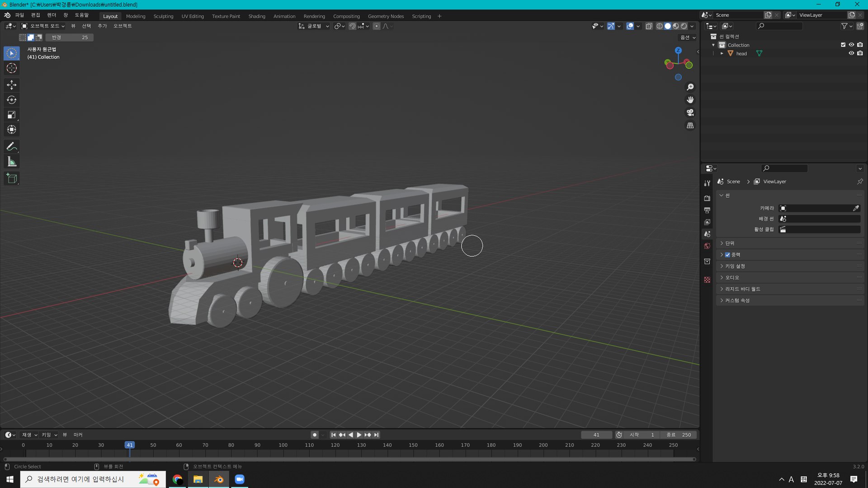Click the play animation button
868x488 pixels.
pos(359,435)
